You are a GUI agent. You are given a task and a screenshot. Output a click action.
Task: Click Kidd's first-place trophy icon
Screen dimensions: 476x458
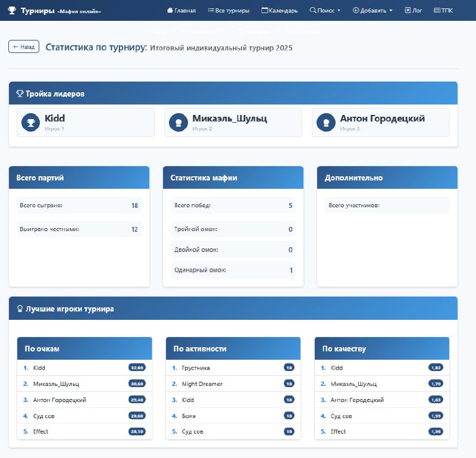coord(30,123)
